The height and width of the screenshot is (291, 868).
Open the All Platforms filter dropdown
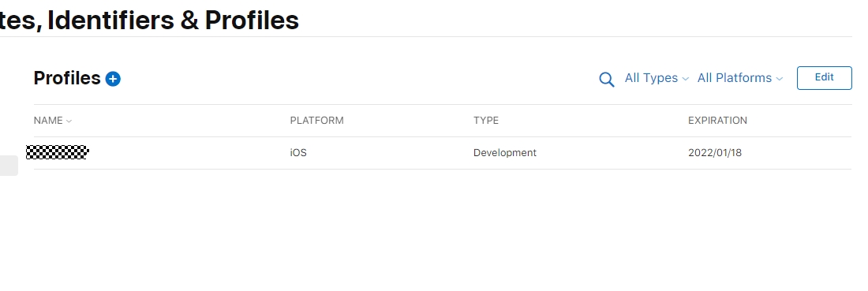(x=740, y=78)
